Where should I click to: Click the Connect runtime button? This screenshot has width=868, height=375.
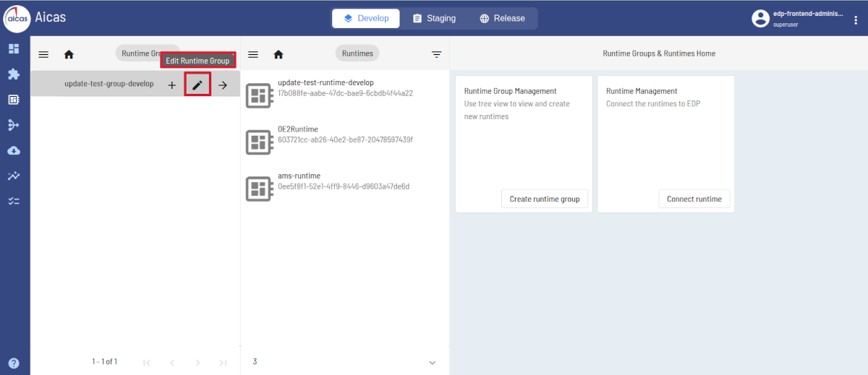click(694, 199)
